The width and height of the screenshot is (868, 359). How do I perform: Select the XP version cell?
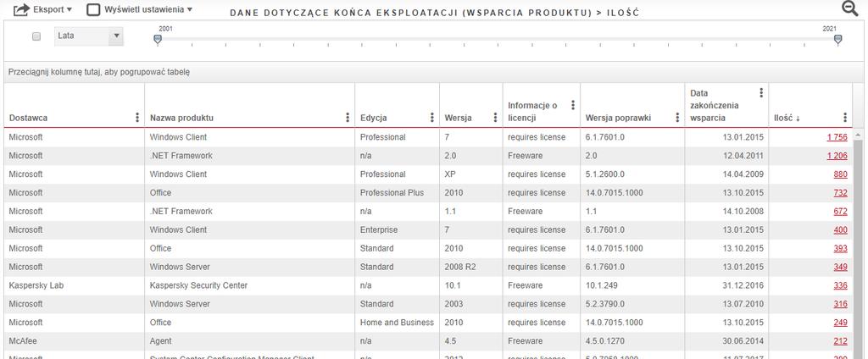[471, 174]
